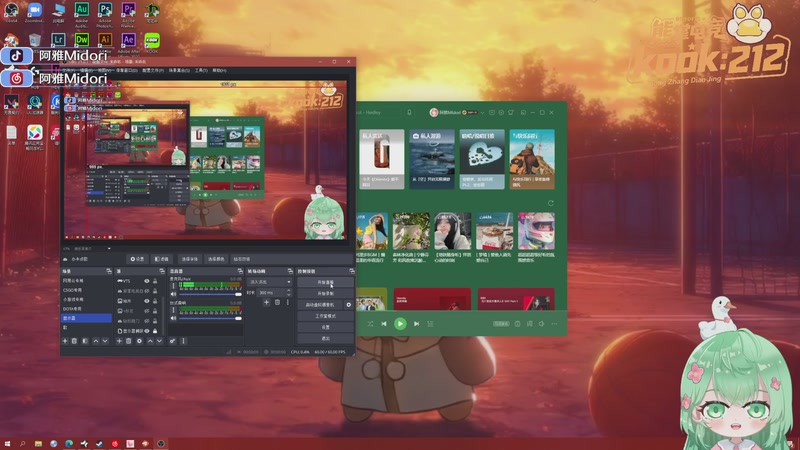Switch music player to mini mode
This screenshot has height=450, width=800.
[x=523, y=112]
